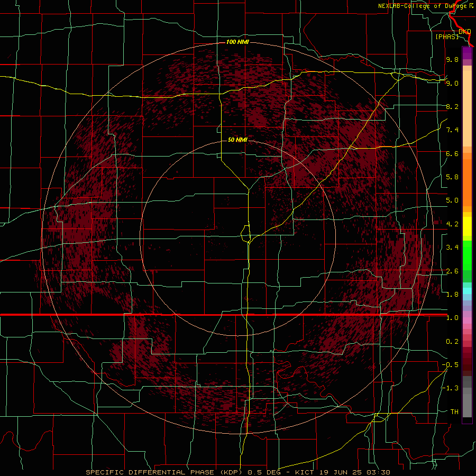The image size is (476, 476).
Task: Click the 1.8 value on the color scale
Action: pyautogui.click(x=452, y=295)
